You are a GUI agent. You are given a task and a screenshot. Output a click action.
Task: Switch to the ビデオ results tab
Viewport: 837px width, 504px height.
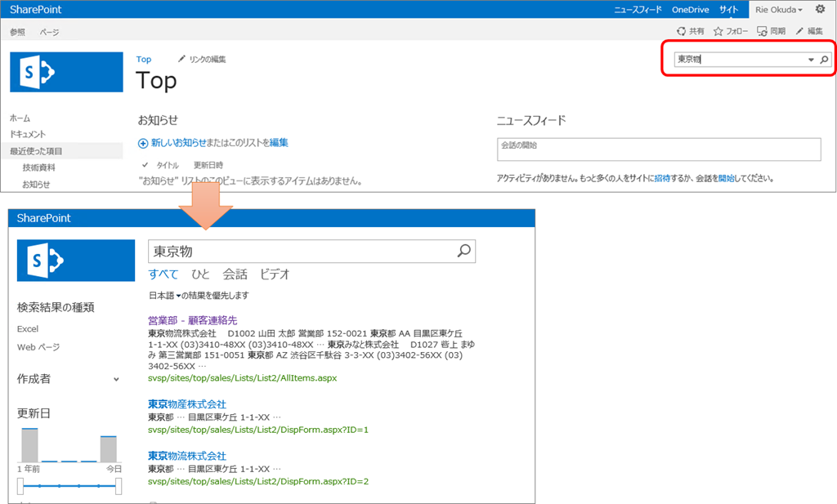coord(275,274)
